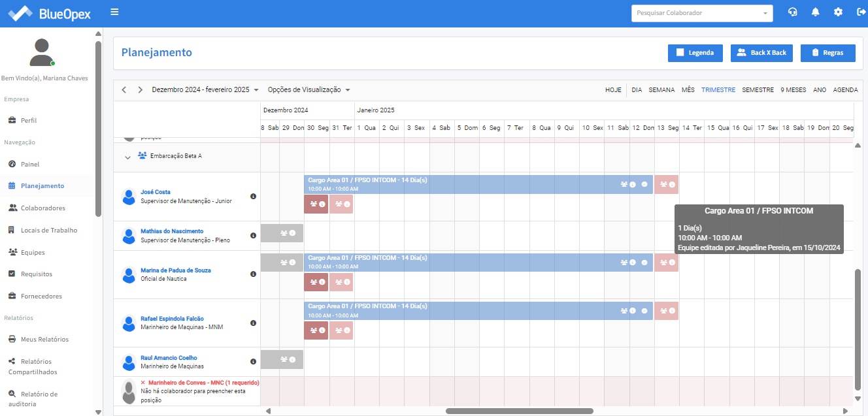This screenshot has height=416, width=868.
Task: Click gray block in Raul Amancio Coelho row
Action: tap(282, 359)
